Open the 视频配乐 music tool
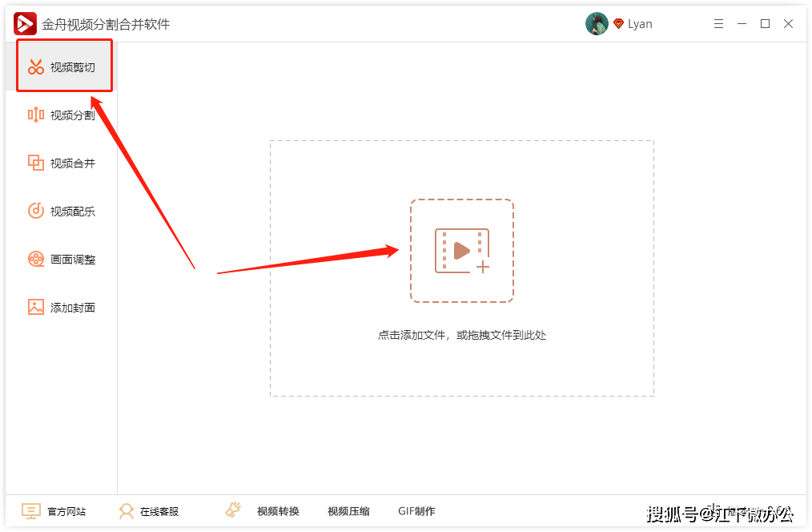Screen dimensions: 812x532 62,212
